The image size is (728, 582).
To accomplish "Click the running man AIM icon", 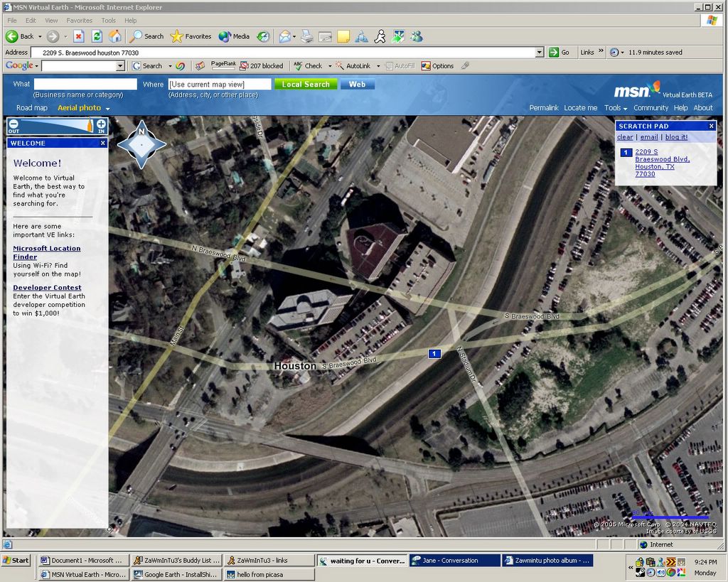I will [x=380, y=36].
